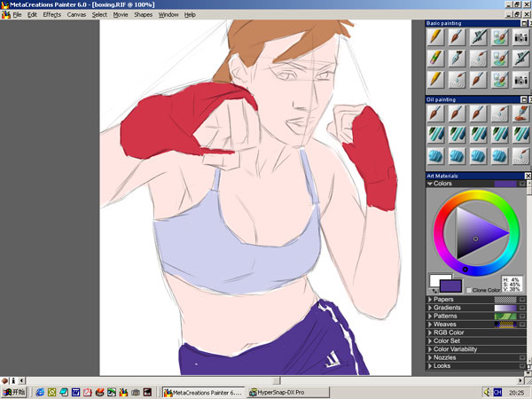Enable the Clone Color checkbox
Viewport: 532px width, 399px height.
pos(470,290)
